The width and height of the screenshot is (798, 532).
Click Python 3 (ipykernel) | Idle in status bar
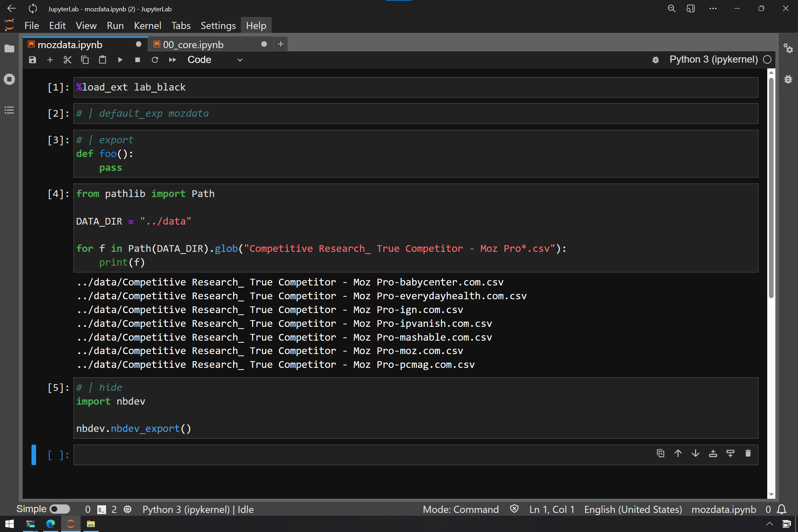(x=198, y=509)
